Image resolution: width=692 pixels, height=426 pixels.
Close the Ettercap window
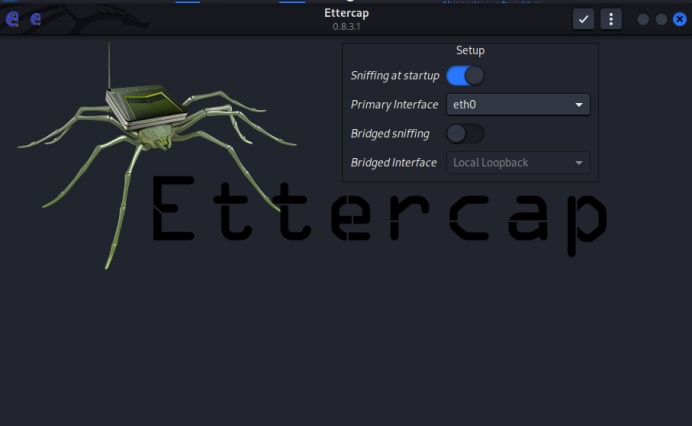click(680, 19)
